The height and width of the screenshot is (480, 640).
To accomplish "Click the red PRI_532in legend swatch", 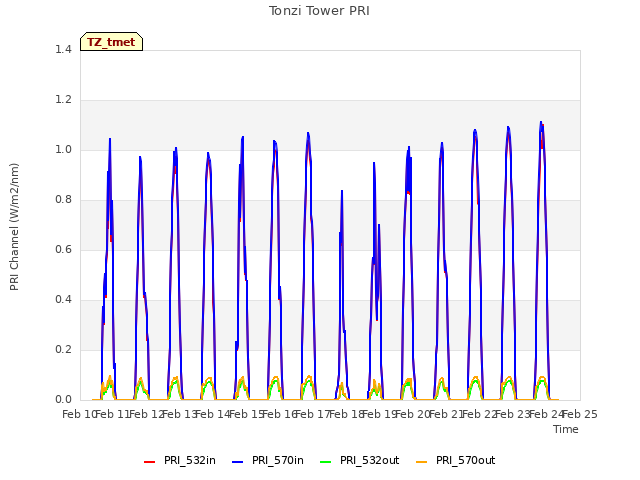I will [149, 462].
